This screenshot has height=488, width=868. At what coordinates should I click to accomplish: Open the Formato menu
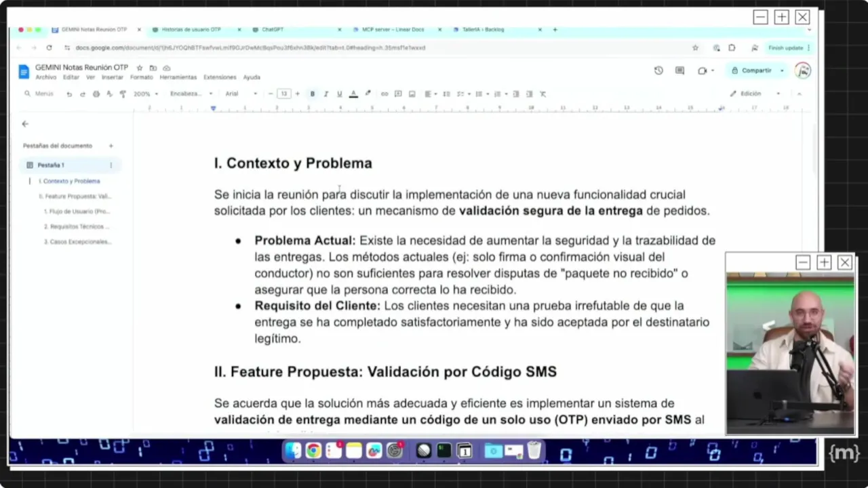point(142,77)
